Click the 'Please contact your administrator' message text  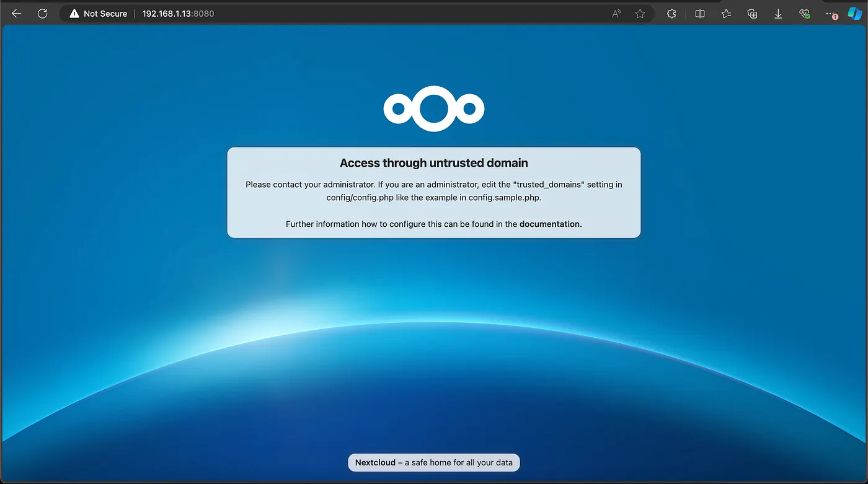pyautogui.click(x=434, y=191)
